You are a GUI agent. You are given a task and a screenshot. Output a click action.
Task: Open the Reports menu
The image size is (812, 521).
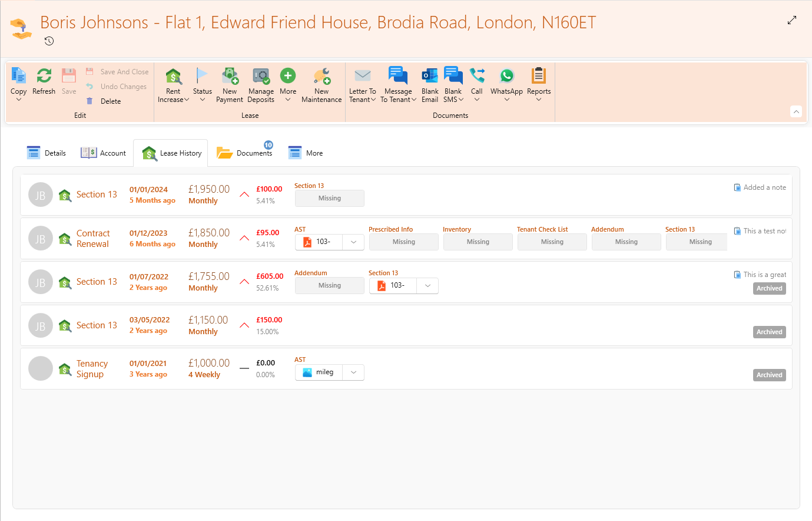click(x=539, y=85)
